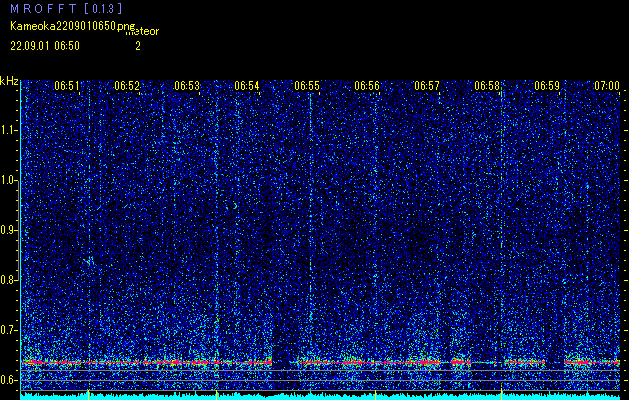Screen dimensions: 629x400
Task: Click the 22.09.01 06:50 date stamp
Action: [x=45, y=46]
